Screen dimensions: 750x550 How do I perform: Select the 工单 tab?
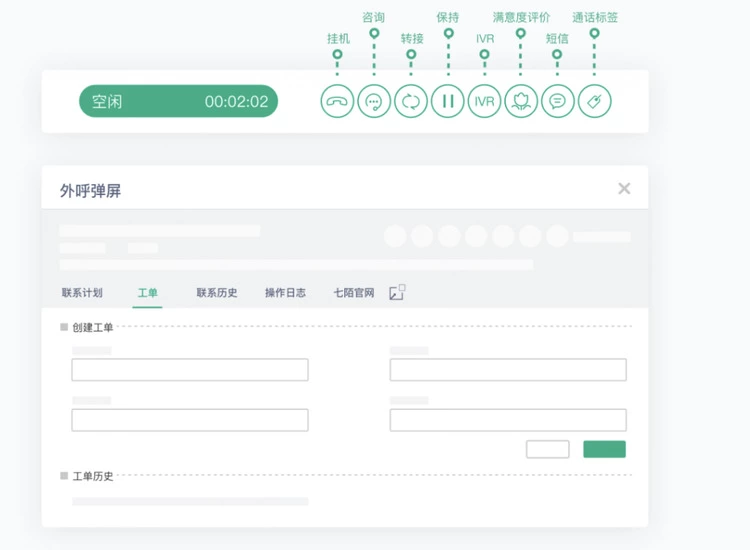click(x=147, y=293)
